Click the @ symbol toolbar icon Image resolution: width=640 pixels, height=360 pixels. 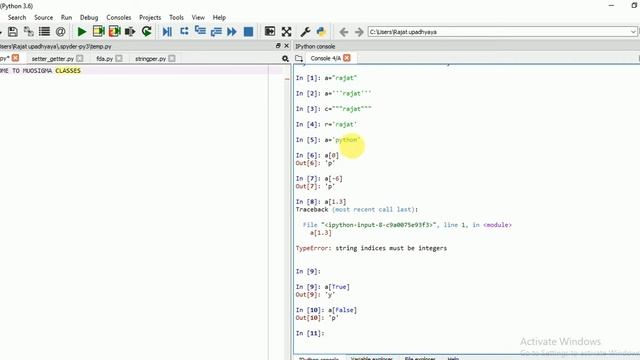60,31
